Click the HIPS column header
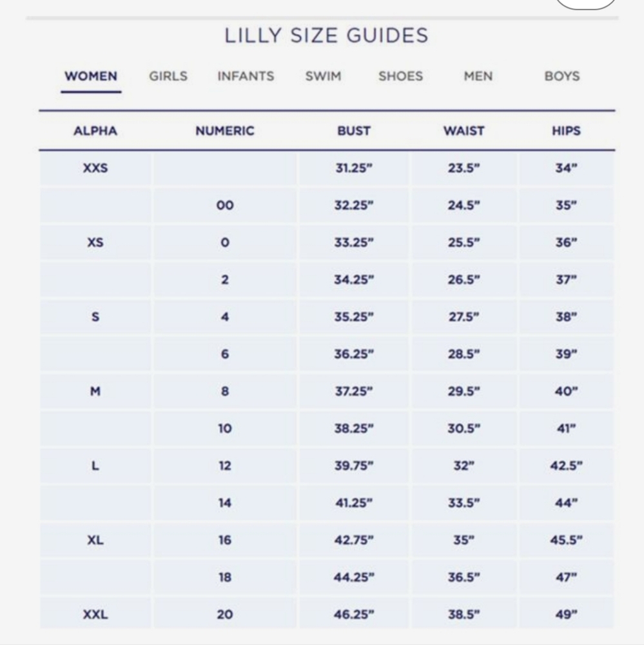Screen dimensions: 644x645 coord(566,131)
